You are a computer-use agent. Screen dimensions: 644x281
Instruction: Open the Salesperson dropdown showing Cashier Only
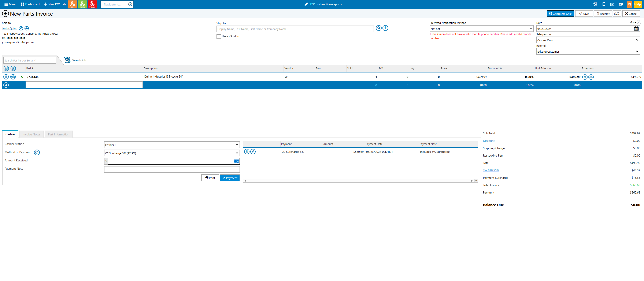pyautogui.click(x=588, y=40)
